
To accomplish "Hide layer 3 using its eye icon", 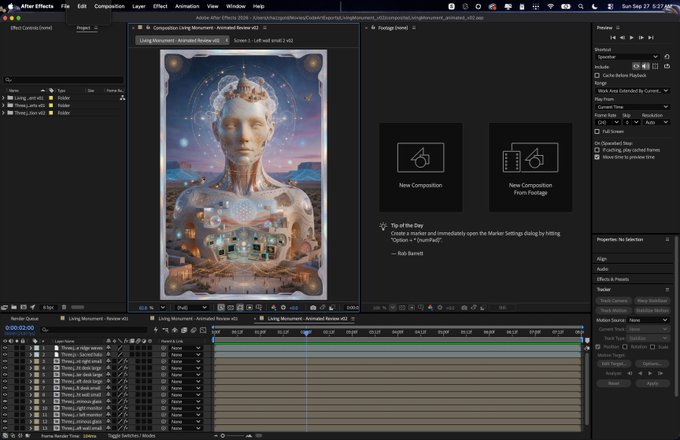I will tap(5, 361).
